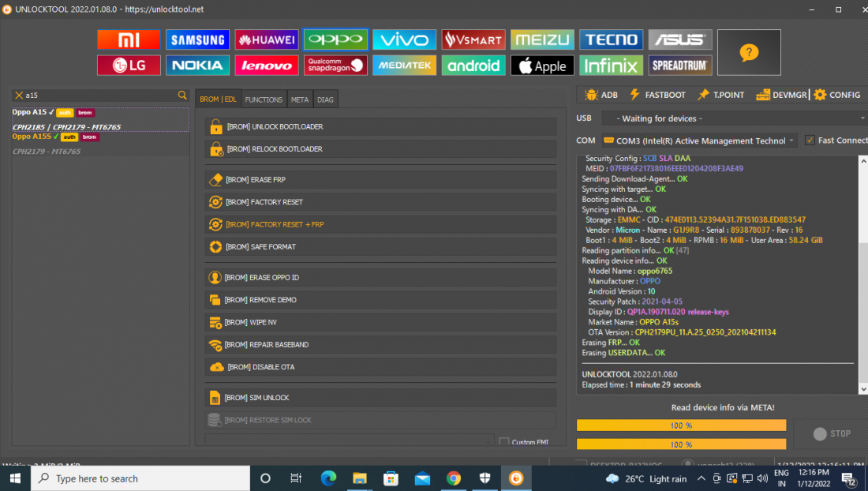Open the ASUS brand tile
Screen dimensions: 868x491
click(x=679, y=39)
